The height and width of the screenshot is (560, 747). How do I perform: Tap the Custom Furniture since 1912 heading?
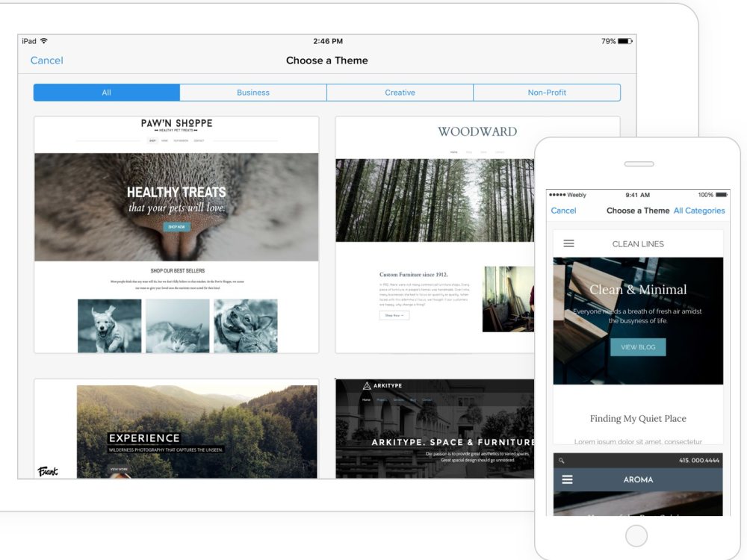[x=414, y=275]
